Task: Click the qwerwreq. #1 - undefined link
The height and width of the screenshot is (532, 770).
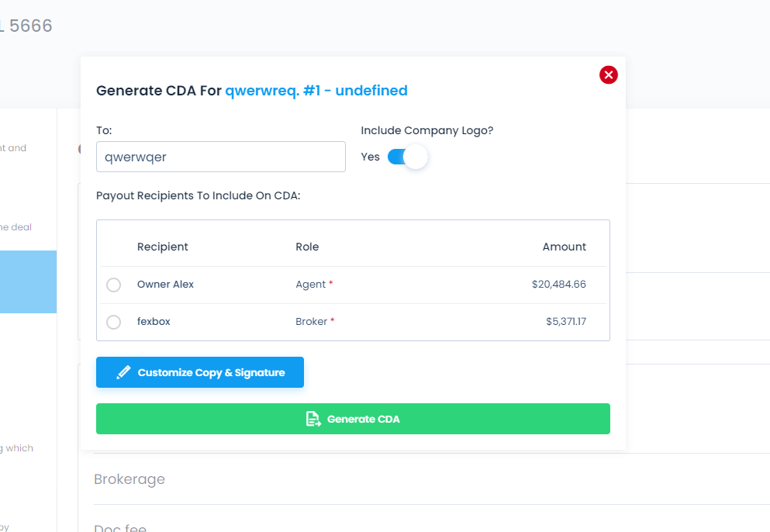Action: (x=316, y=91)
